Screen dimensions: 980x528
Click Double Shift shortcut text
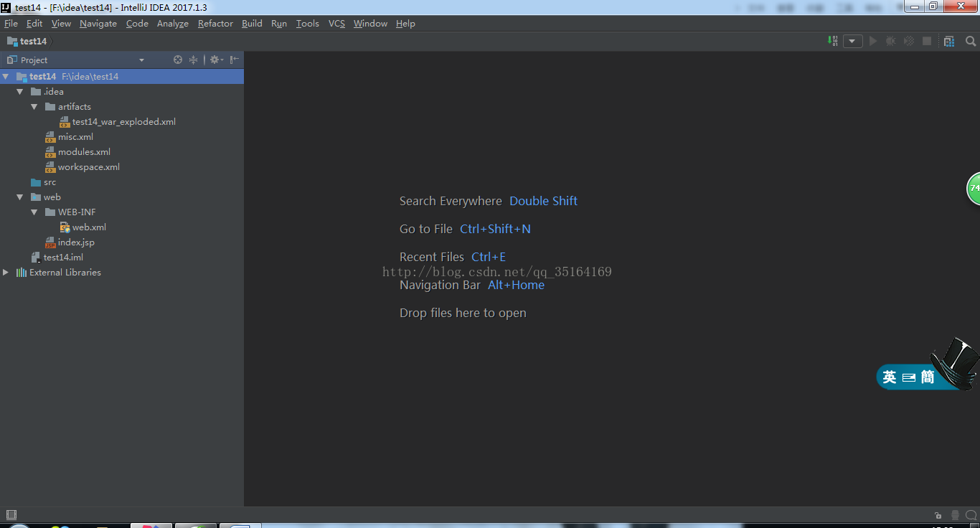tap(543, 201)
